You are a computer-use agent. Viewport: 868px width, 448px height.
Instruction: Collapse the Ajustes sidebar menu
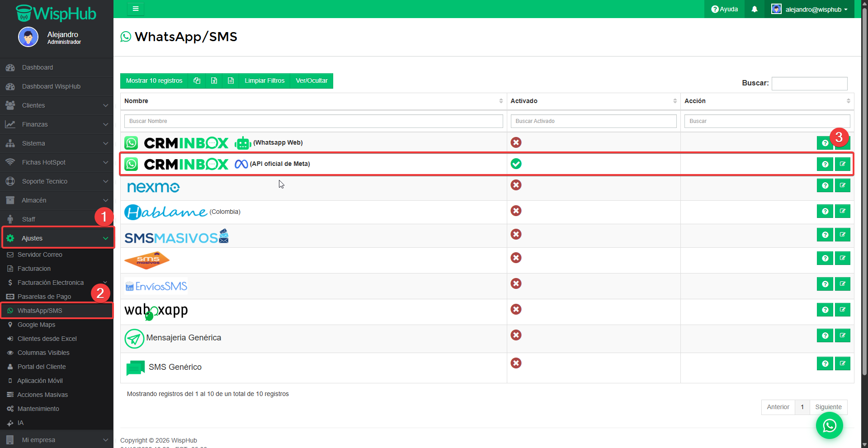(57, 238)
